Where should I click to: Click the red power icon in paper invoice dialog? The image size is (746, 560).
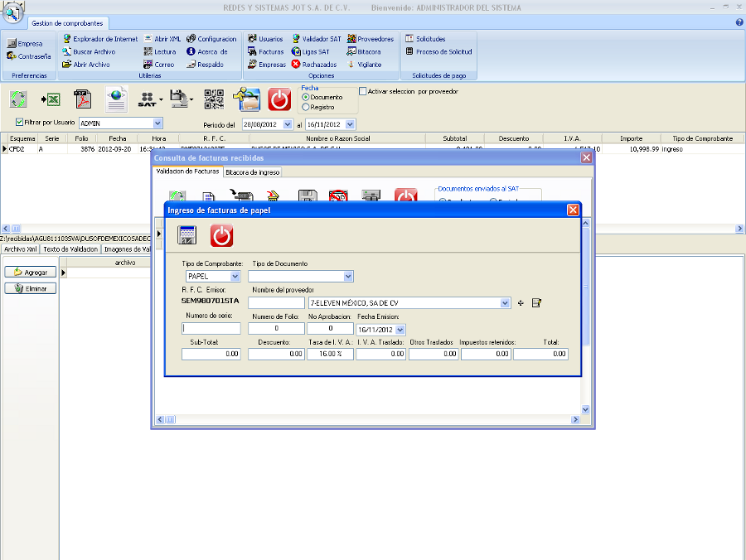tap(221, 235)
